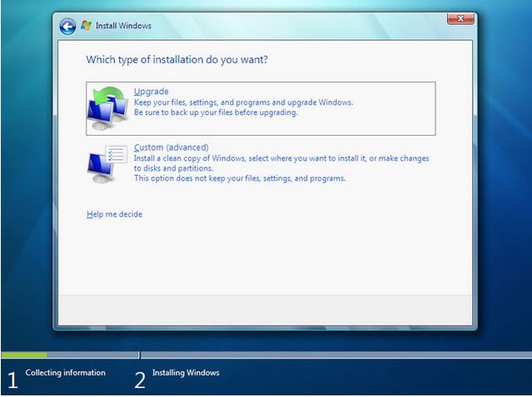Click the 'This option does not keep' line
This screenshot has height=397, width=532.
pyautogui.click(x=240, y=178)
